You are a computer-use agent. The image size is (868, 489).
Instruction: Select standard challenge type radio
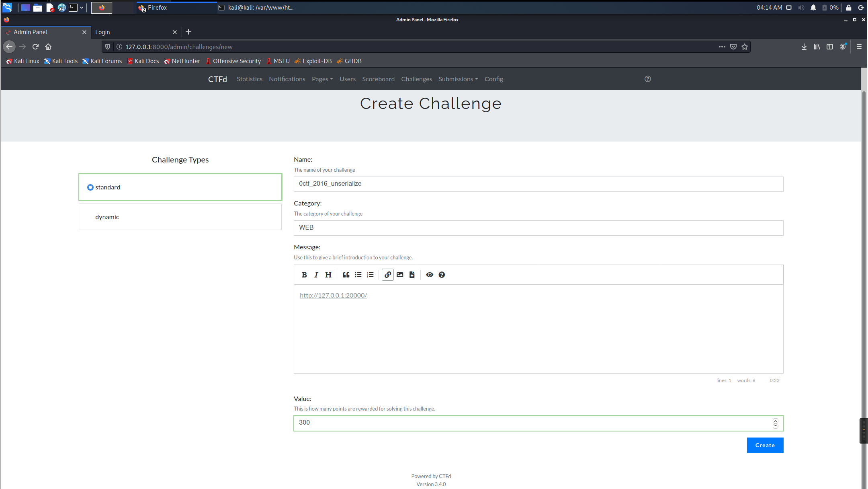click(x=90, y=187)
